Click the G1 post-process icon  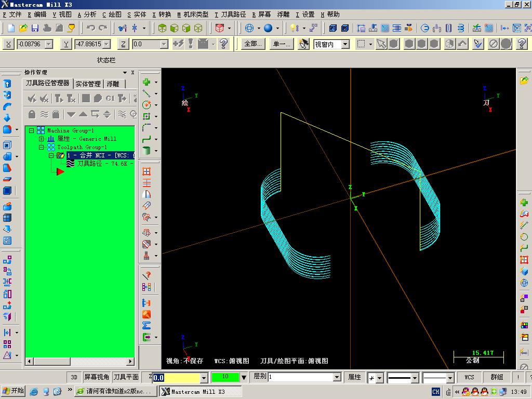click(110, 99)
